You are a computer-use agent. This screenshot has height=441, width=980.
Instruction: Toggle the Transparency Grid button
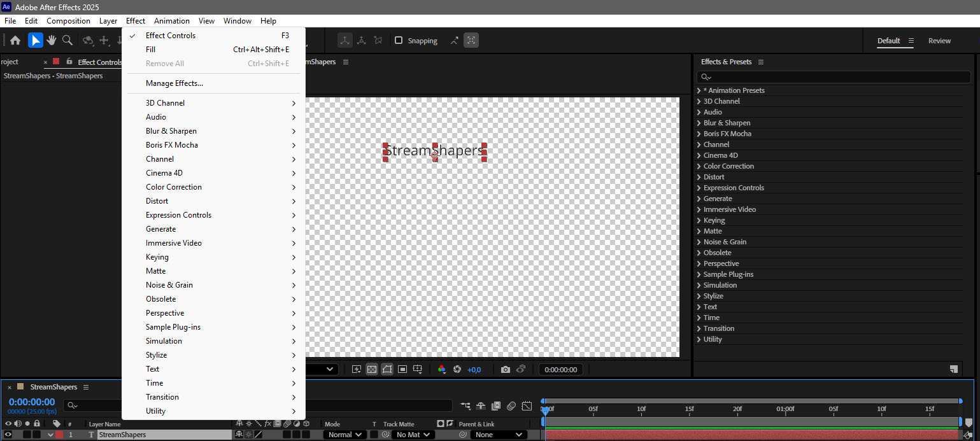click(x=372, y=369)
